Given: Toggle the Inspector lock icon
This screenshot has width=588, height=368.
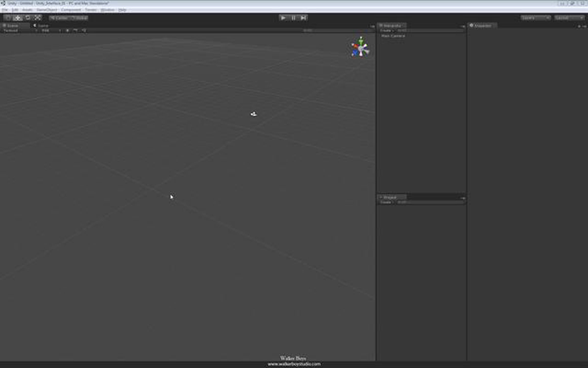Looking at the screenshot, I should pos(579,26).
